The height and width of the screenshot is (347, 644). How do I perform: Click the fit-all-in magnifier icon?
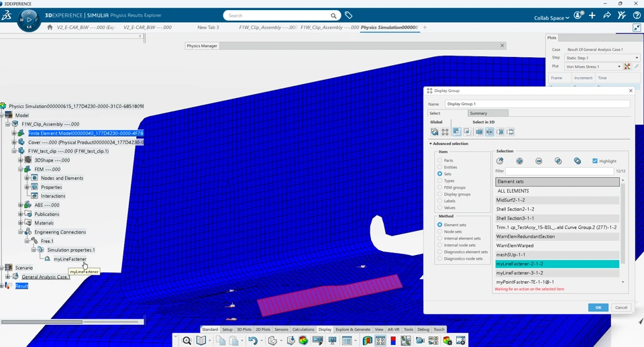[187, 340]
